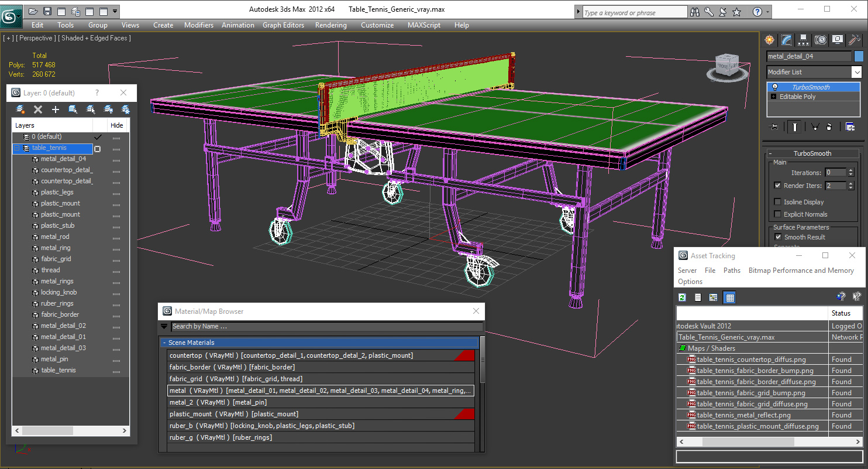
Task: Click Create New Layer icon in Layer dialog
Action: (20, 109)
